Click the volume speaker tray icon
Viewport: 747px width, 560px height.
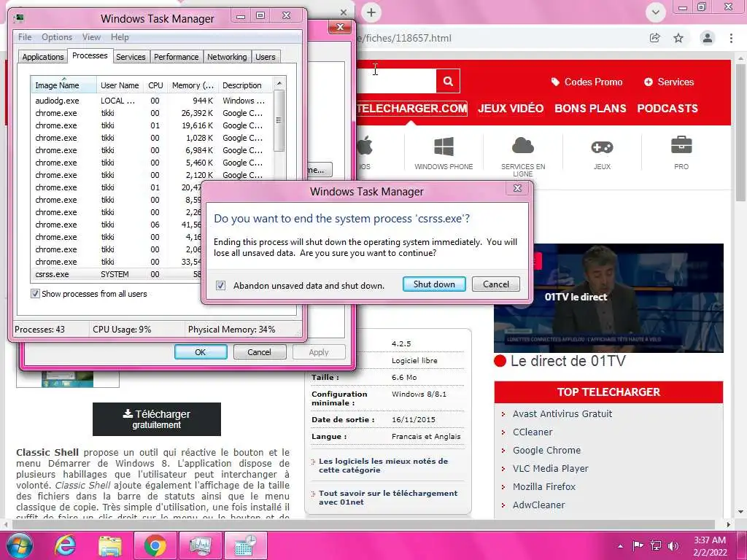pos(673,545)
